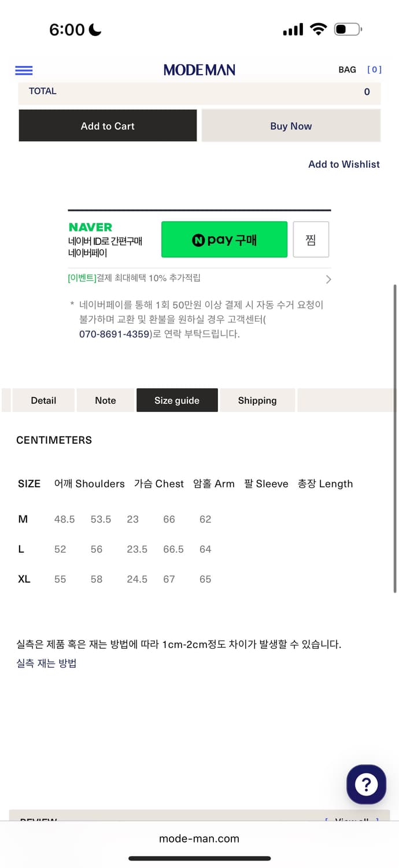Open the hamburger navigation menu
399x868 pixels.
coord(23,70)
